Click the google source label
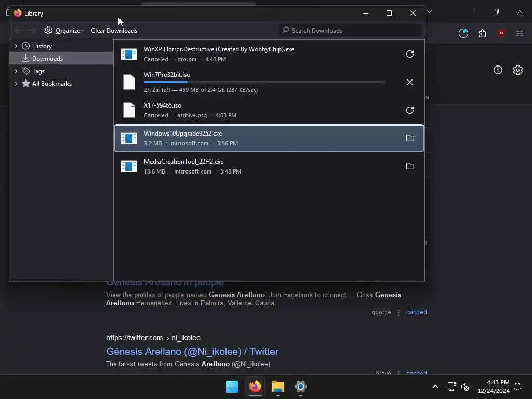Viewport: 532px width, 399px height. (x=381, y=312)
